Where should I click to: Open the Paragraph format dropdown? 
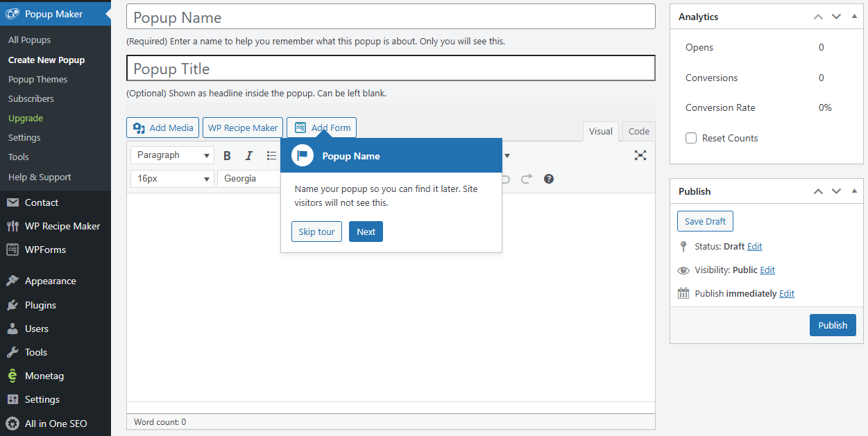[171, 155]
